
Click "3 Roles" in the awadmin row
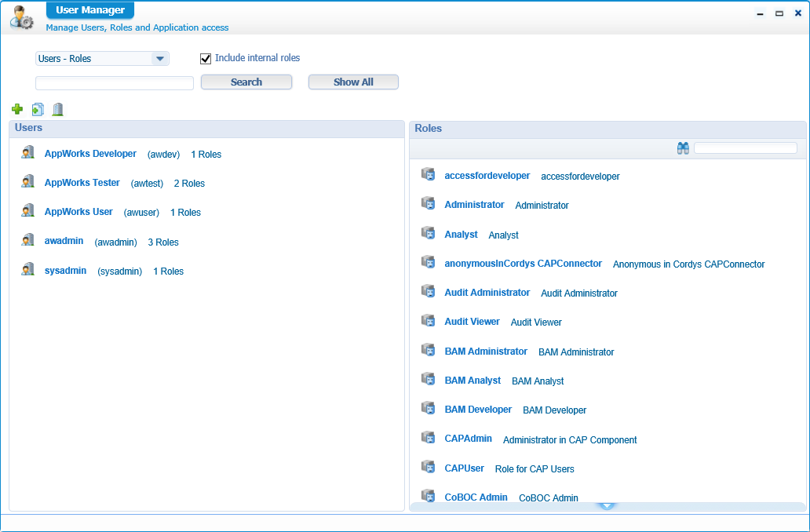point(163,242)
